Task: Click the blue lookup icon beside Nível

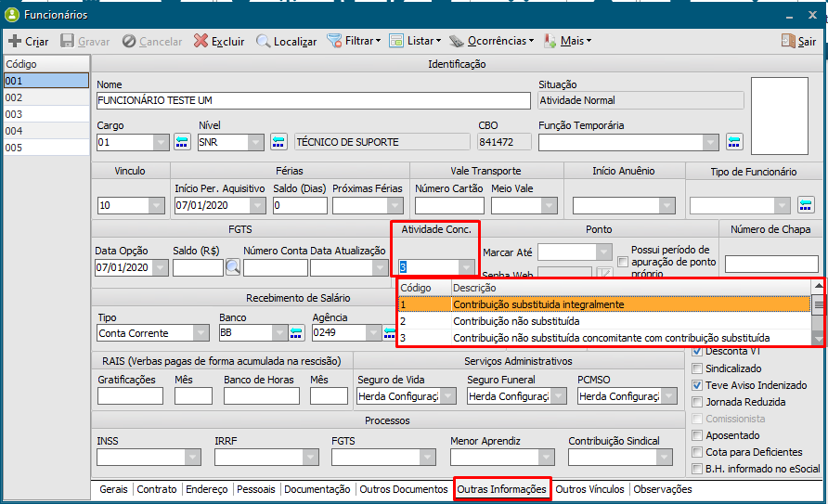Action: point(278,142)
